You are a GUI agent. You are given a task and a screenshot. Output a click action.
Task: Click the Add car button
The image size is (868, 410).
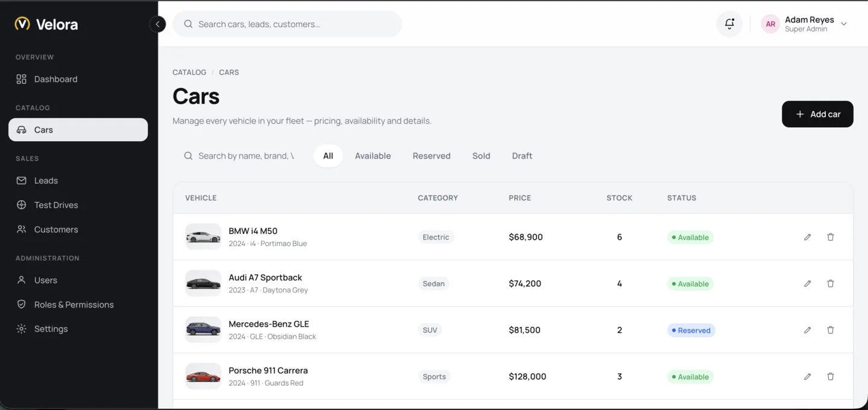[x=817, y=114]
